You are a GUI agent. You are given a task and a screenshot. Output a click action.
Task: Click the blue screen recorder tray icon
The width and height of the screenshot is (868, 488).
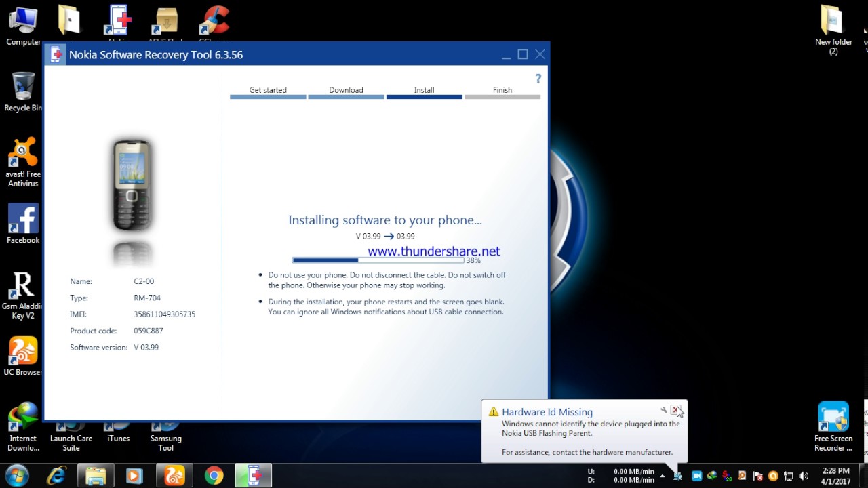coord(696,476)
